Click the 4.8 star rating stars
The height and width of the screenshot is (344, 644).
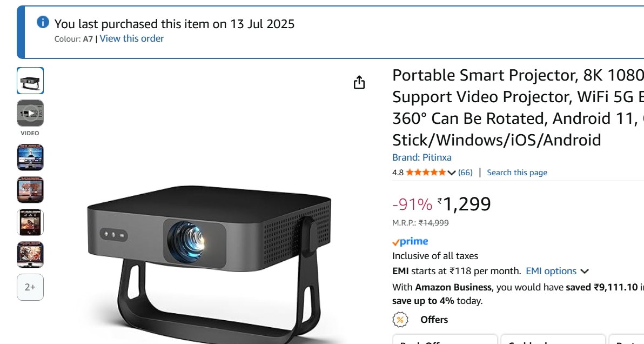tap(427, 172)
